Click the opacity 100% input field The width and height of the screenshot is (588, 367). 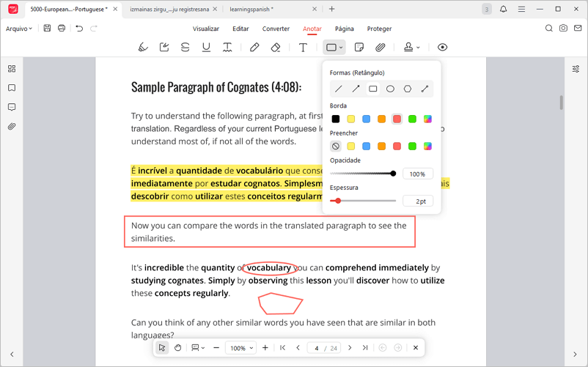(x=418, y=174)
